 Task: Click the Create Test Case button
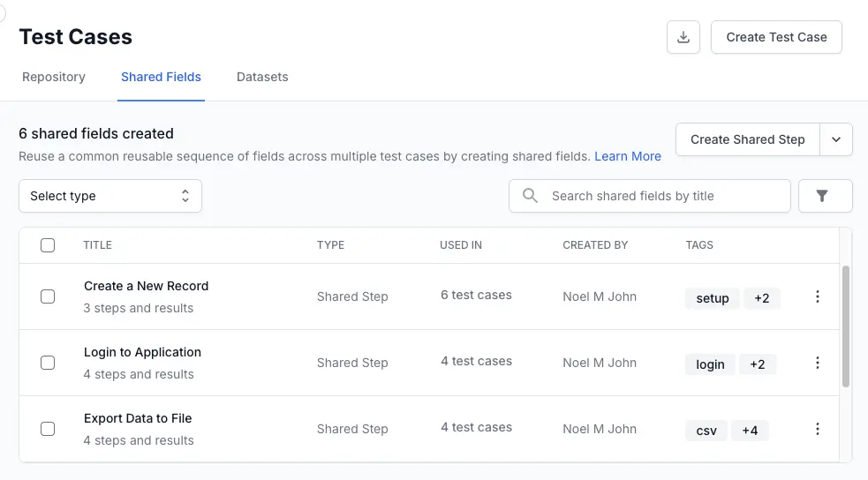click(x=776, y=37)
